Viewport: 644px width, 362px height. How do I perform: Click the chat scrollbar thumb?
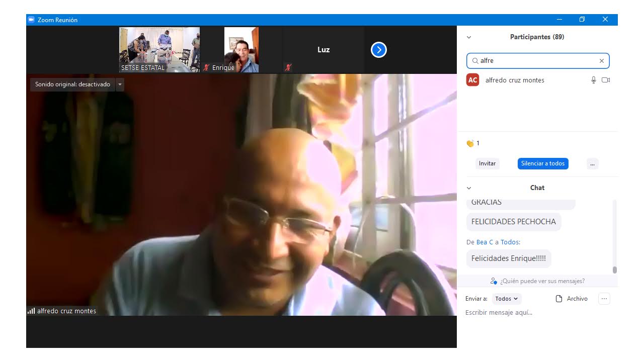pos(614,270)
